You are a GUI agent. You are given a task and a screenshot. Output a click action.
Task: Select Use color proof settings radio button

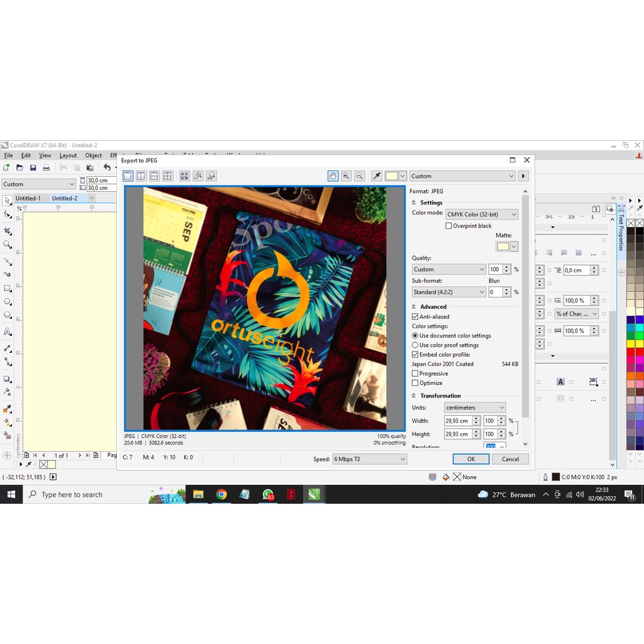(415, 345)
